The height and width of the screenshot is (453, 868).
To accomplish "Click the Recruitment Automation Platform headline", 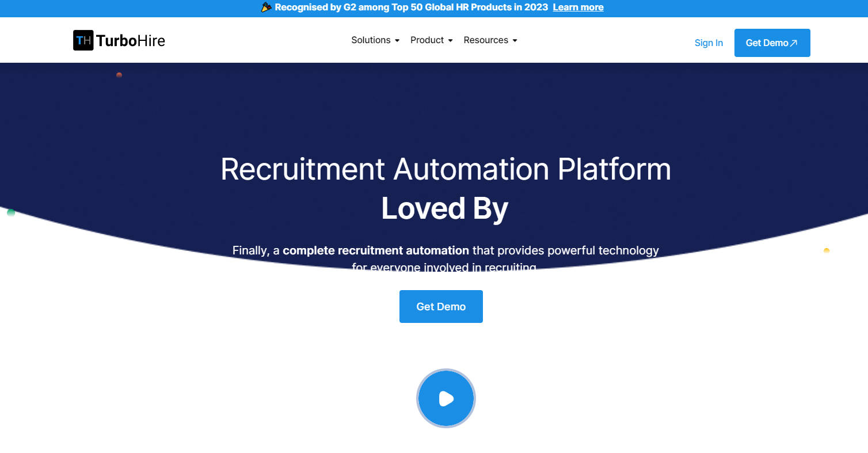I will pyautogui.click(x=446, y=169).
